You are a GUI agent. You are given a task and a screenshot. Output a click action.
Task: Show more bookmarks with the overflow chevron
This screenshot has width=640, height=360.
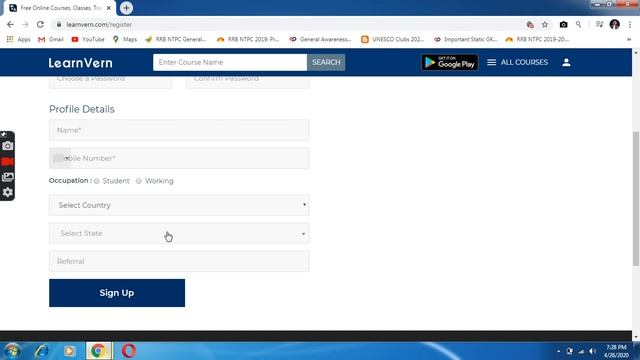pyautogui.click(x=629, y=39)
